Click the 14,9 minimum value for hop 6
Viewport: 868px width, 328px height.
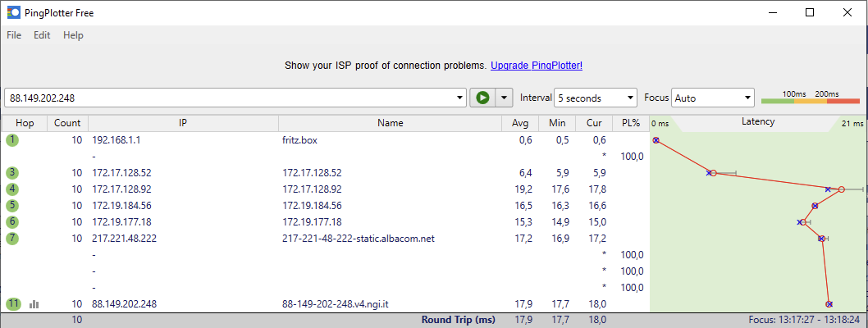pyautogui.click(x=560, y=221)
